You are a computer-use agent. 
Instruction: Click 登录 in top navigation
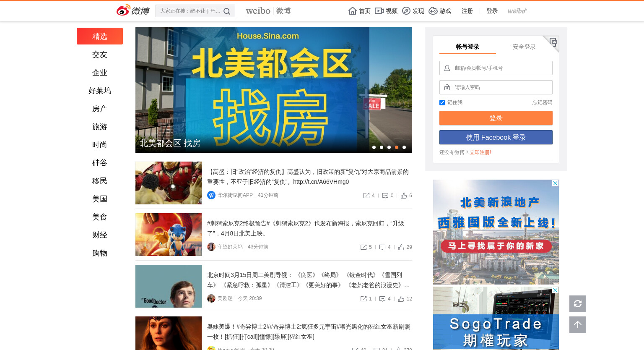click(492, 11)
